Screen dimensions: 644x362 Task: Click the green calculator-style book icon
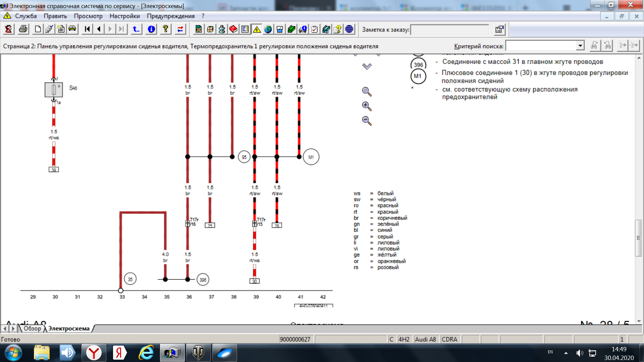pyautogui.click(x=199, y=29)
